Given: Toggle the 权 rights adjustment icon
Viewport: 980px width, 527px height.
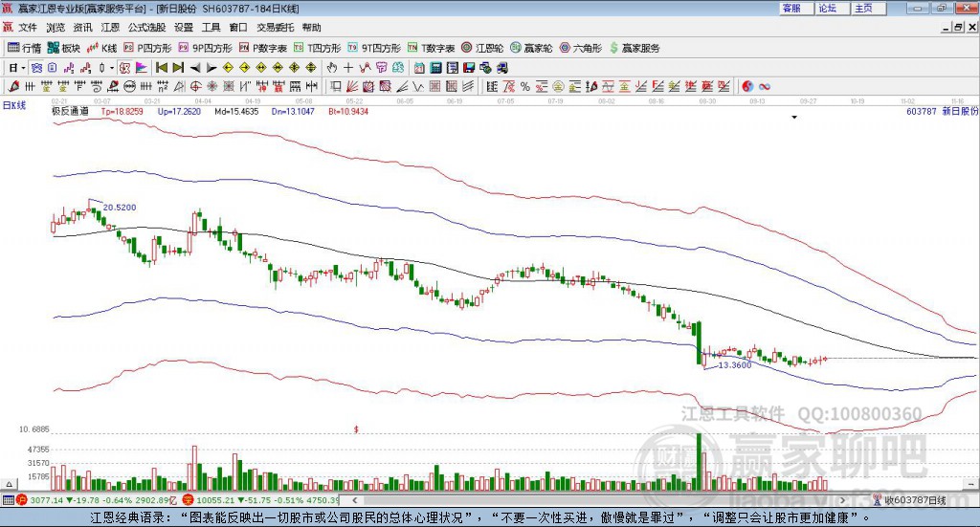Looking at the screenshot, I should pyautogui.click(x=124, y=68).
